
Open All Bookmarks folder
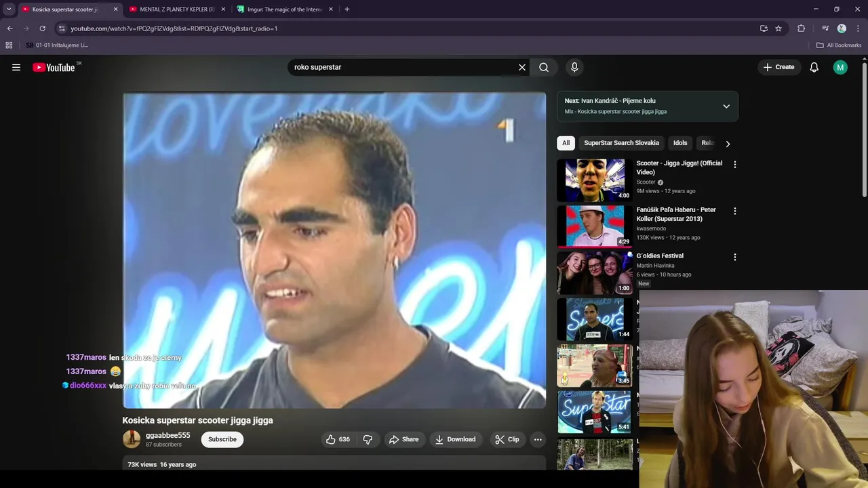839,45
